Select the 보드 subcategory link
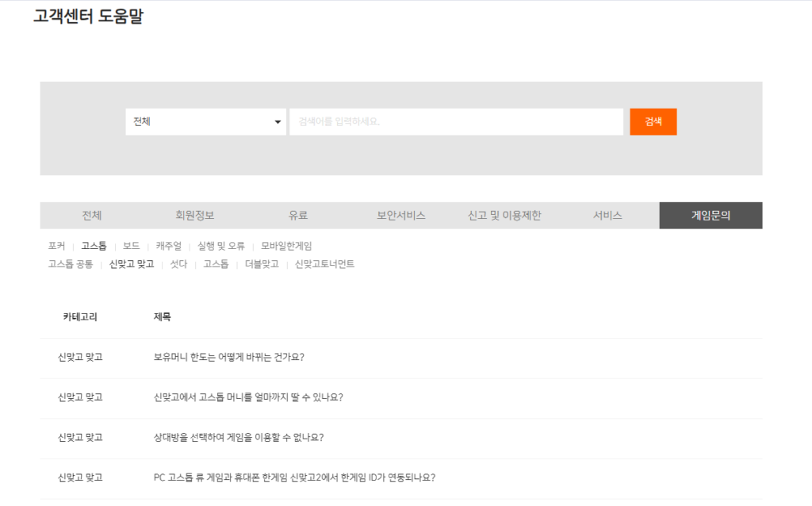The image size is (812, 506). [131, 246]
